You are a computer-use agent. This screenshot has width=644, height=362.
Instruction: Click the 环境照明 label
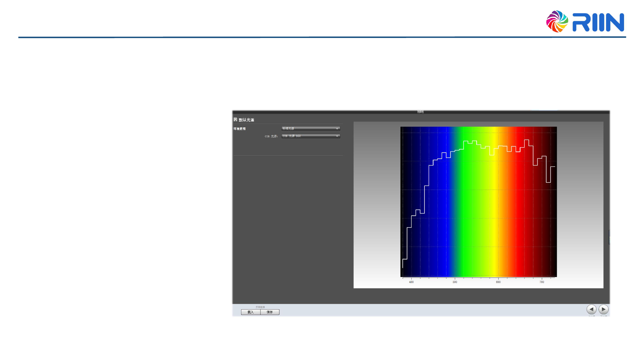239,129
